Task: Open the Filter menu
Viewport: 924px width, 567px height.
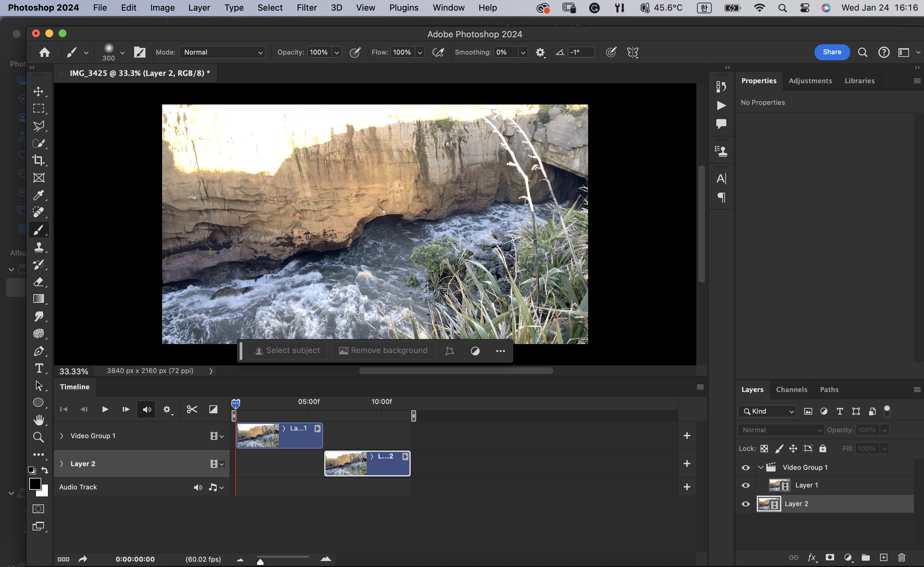Action: 306,8
